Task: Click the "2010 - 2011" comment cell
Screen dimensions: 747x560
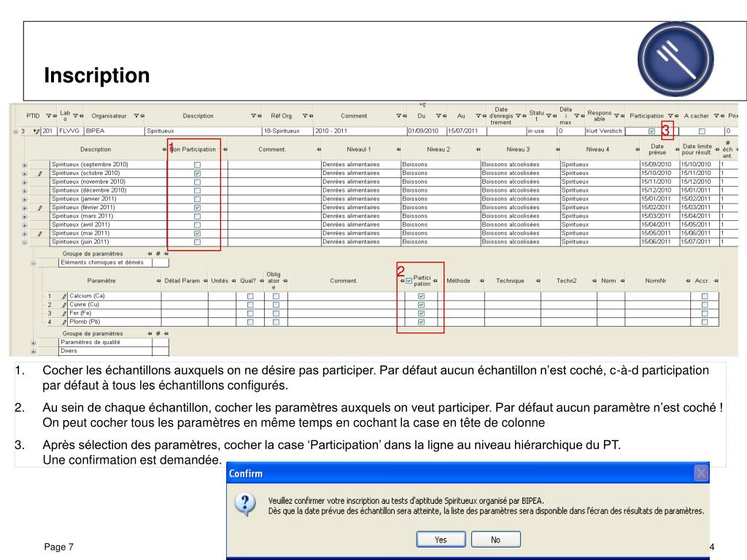Action: point(360,131)
